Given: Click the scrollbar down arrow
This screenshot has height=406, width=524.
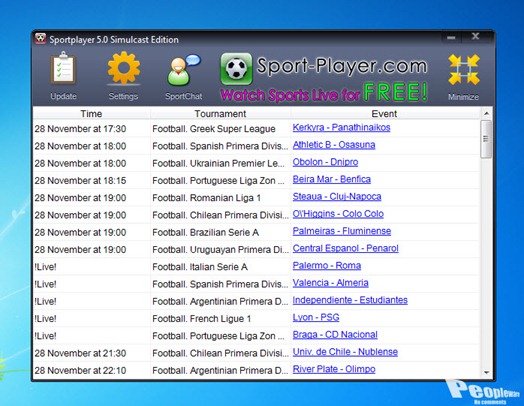Looking at the screenshot, I should pos(486,372).
